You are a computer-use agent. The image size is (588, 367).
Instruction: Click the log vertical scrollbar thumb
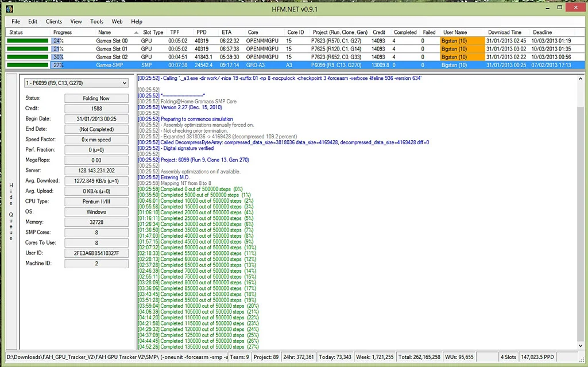[x=581, y=223]
